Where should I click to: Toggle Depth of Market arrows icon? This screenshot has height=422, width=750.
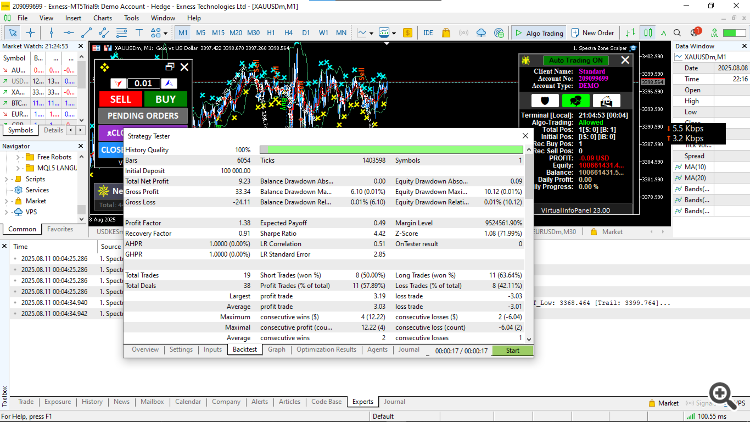point(630,33)
